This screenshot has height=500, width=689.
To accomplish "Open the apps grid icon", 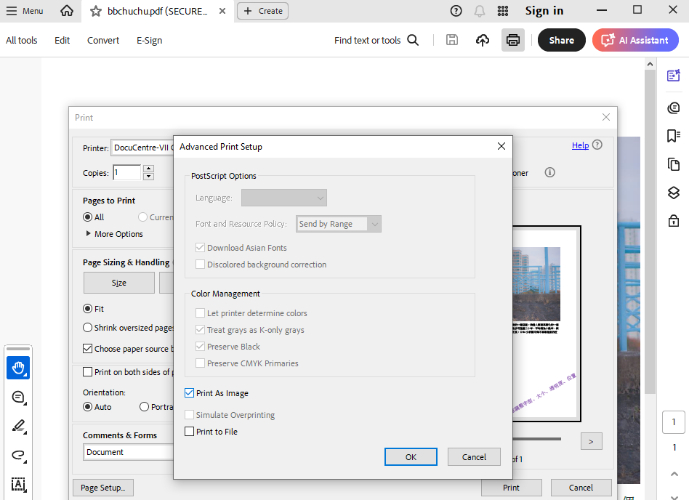I will (503, 11).
